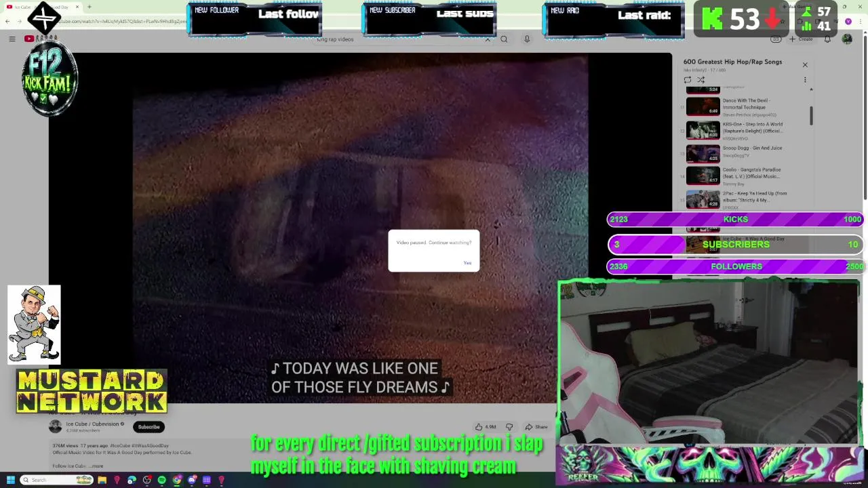Open the YouTube hamburger guide menu
Image resolution: width=868 pixels, height=488 pixels.
(x=12, y=39)
